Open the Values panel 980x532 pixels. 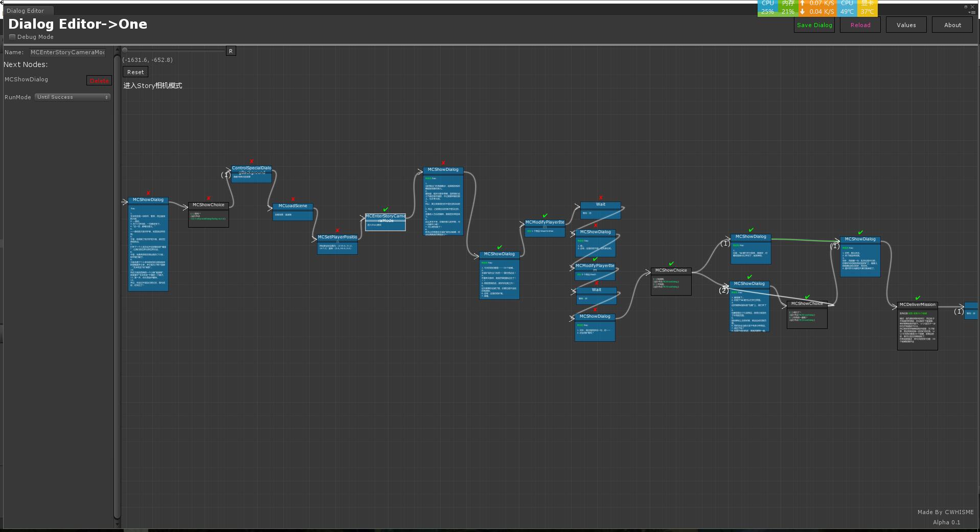(x=906, y=25)
